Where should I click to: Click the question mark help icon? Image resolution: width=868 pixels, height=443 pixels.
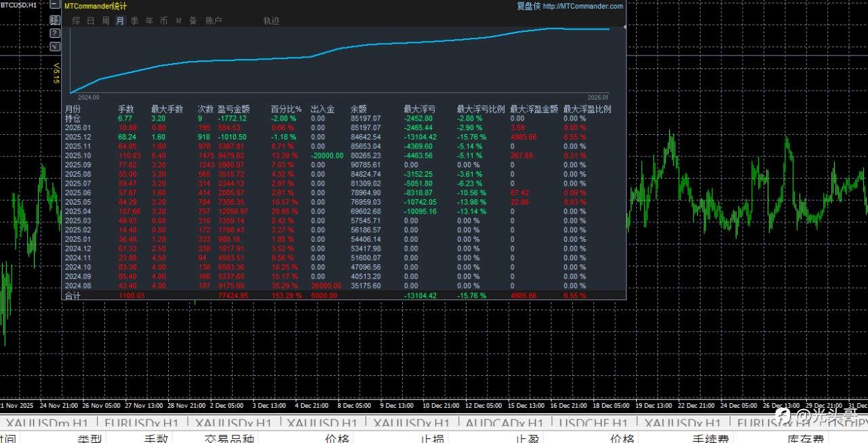coord(55,33)
